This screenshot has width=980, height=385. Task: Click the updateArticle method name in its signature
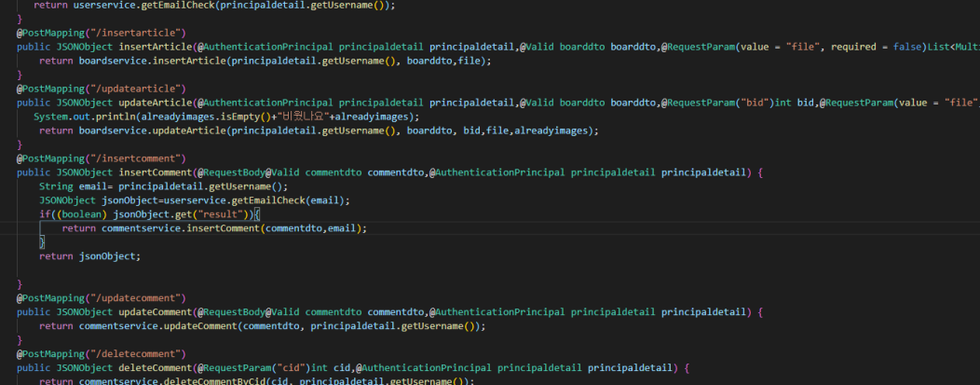coord(156,103)
